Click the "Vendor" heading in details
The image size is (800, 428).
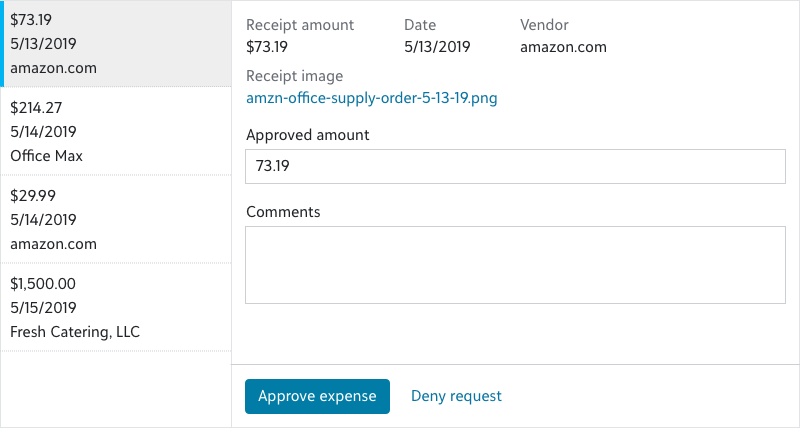coord(544,24)
